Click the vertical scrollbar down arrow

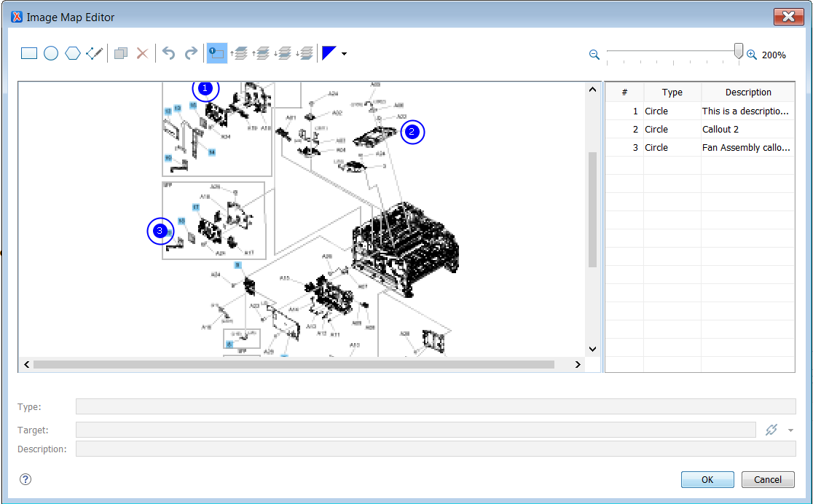tap(593, 349)
